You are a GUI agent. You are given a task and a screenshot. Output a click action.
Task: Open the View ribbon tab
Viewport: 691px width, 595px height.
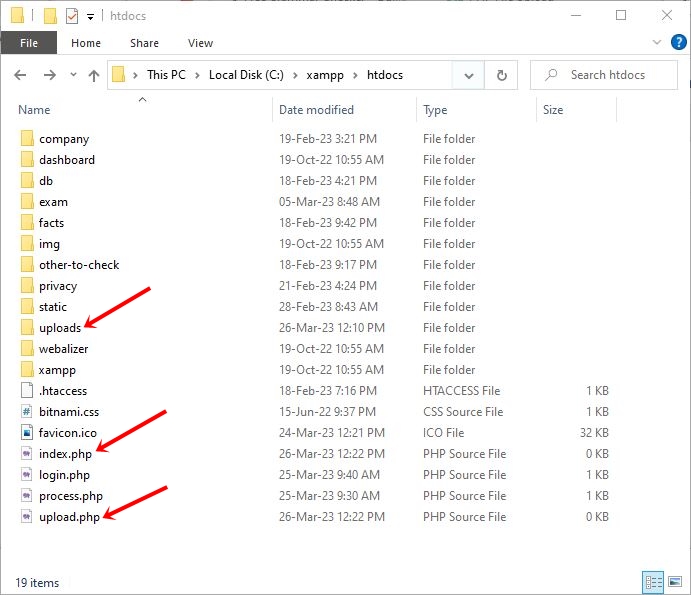[x=200, y=43]
